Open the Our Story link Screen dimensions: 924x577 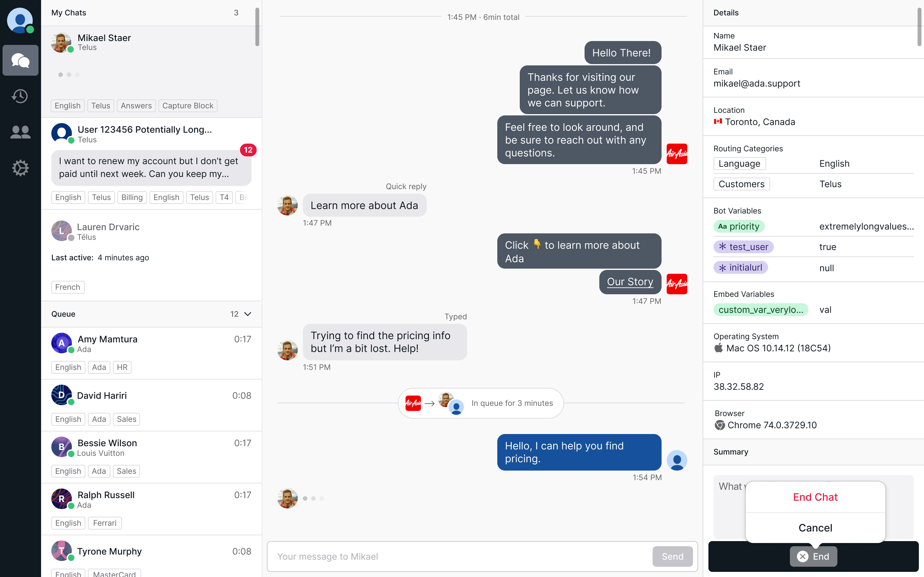pos(630,282)
